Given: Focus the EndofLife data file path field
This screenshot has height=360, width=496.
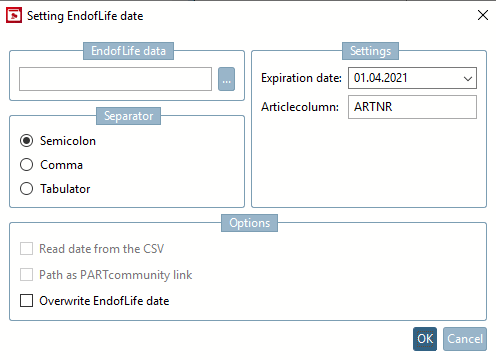Looking at the screenshot, I should click(x=115, y=79).
